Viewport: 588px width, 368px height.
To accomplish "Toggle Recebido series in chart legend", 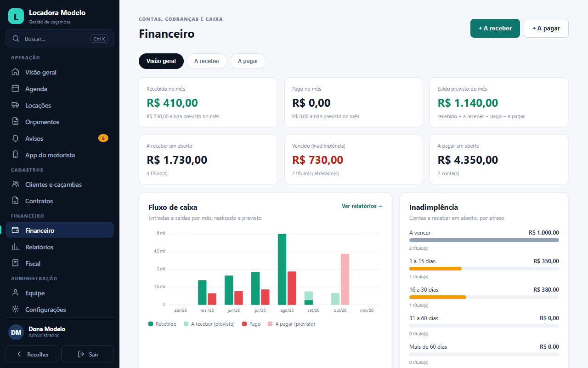I will click(x=162, y=324).
